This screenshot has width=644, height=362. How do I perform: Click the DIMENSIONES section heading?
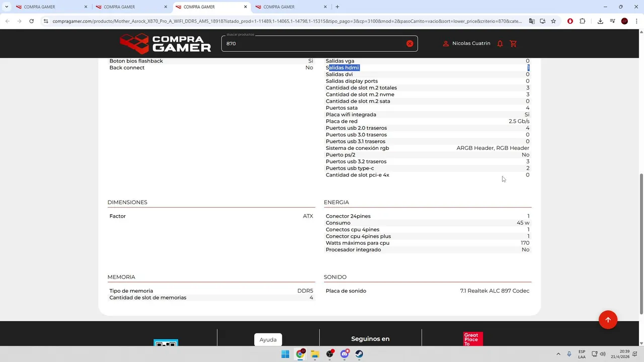click(x=127, y=202)
